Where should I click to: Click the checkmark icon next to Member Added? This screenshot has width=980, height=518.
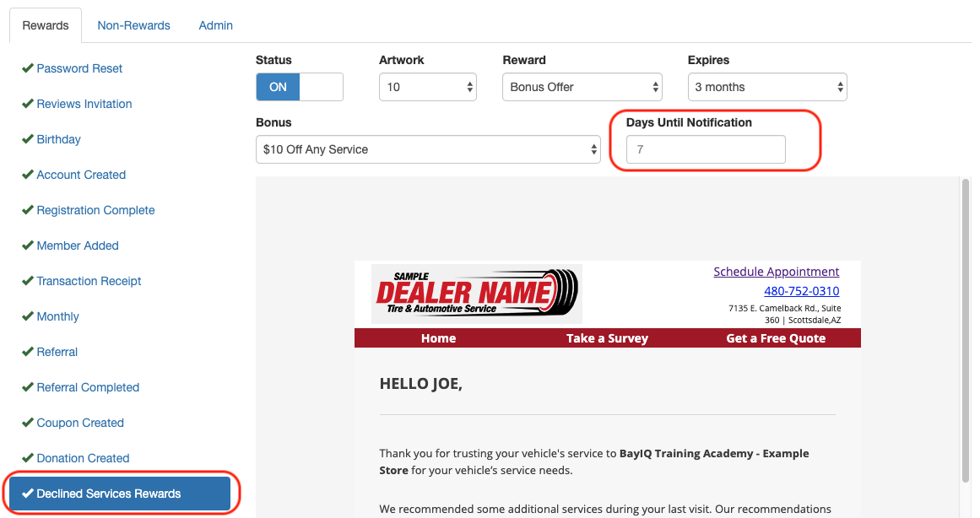[x=28, y=245]
